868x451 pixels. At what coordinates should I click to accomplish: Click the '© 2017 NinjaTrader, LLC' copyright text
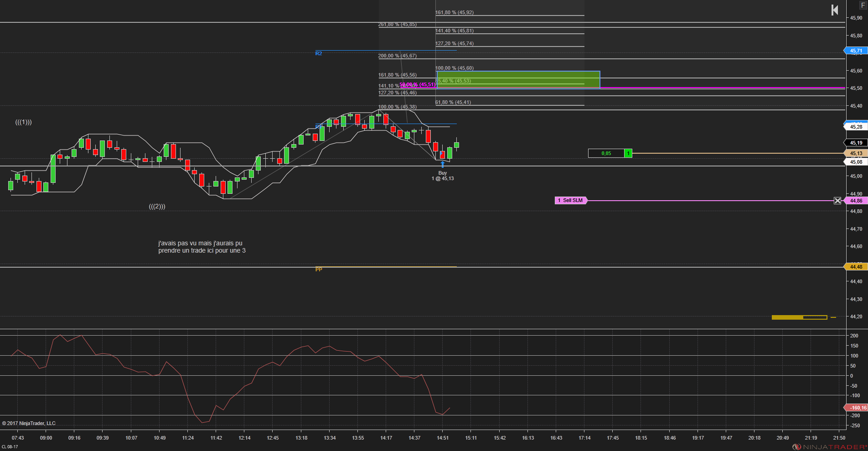[x=29, y=423]
